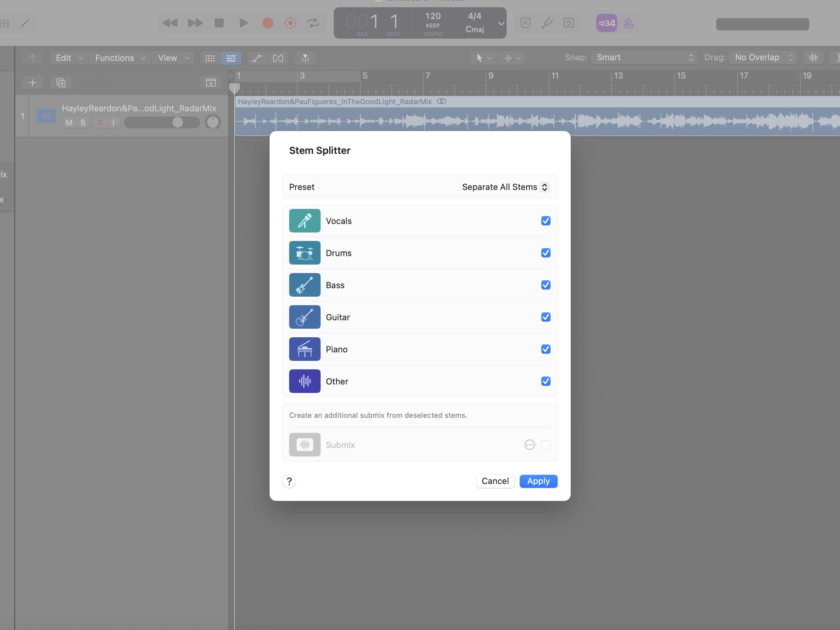
Task: Open the Preset Separate All Stems dropdown
Action: click(505, 187)
